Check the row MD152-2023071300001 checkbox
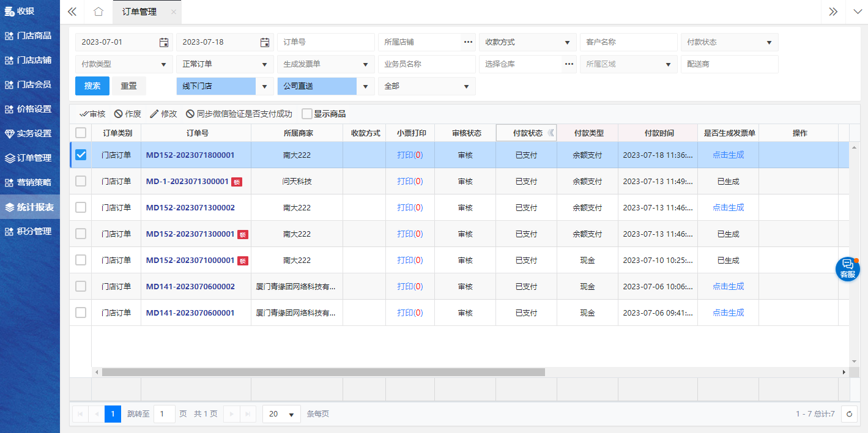The width and height of the screenshot is (868, 433). [81, 234]
